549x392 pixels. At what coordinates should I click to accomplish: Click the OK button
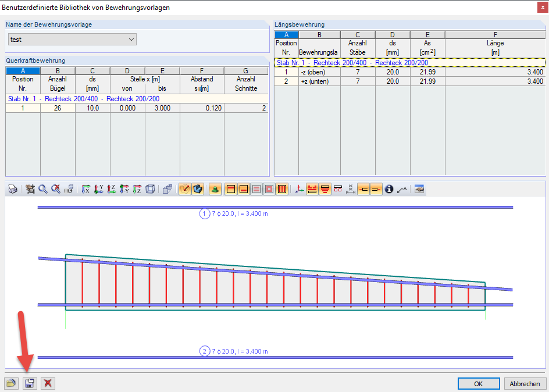pos(479,384)
